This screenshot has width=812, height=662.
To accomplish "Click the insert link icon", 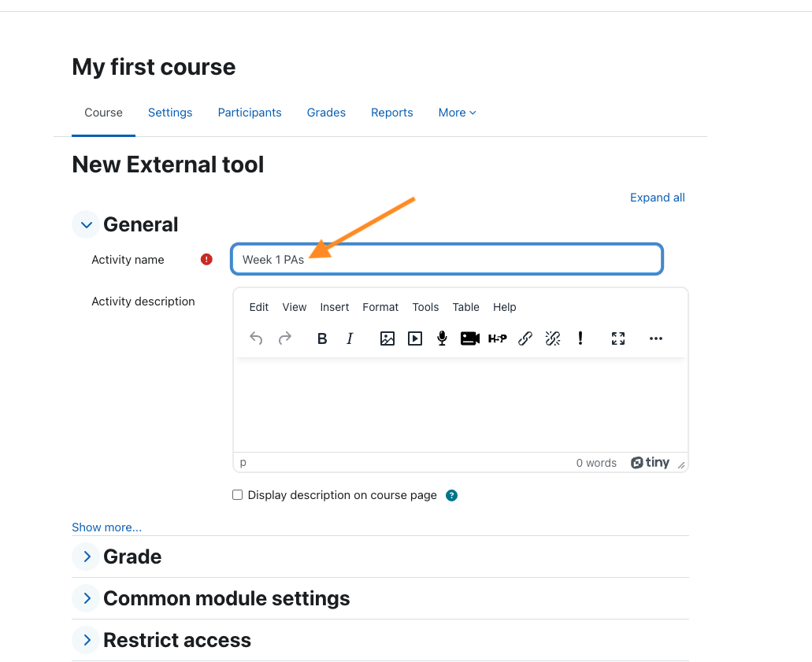I will coord(525,338).
